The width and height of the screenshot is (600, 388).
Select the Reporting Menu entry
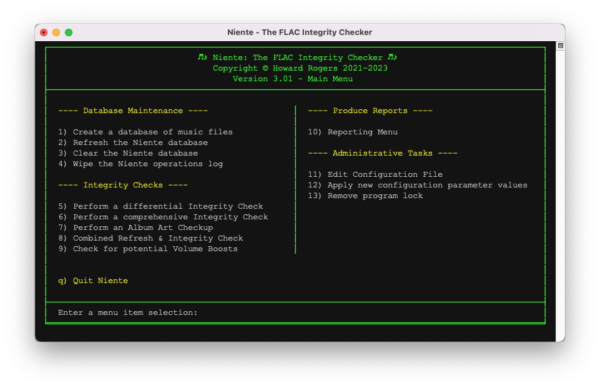tap(353, 132)
